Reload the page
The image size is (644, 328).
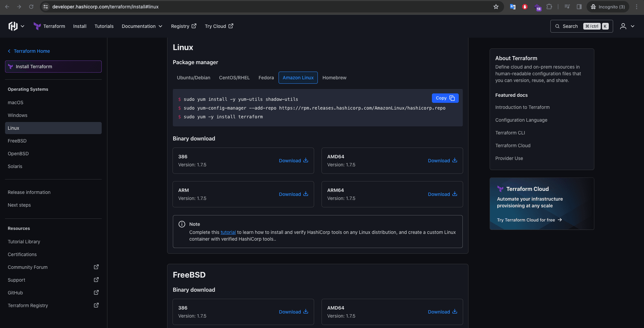pos(31,7)
